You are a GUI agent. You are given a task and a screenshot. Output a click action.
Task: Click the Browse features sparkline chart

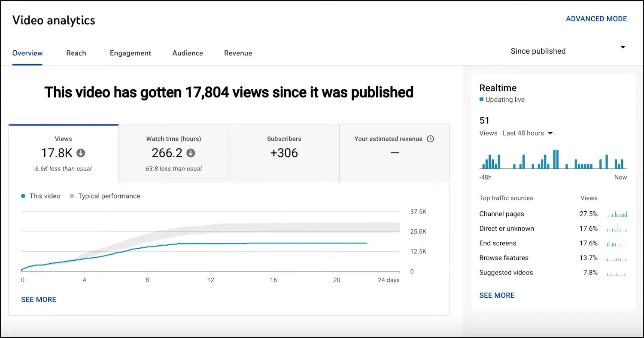(617, 258)
